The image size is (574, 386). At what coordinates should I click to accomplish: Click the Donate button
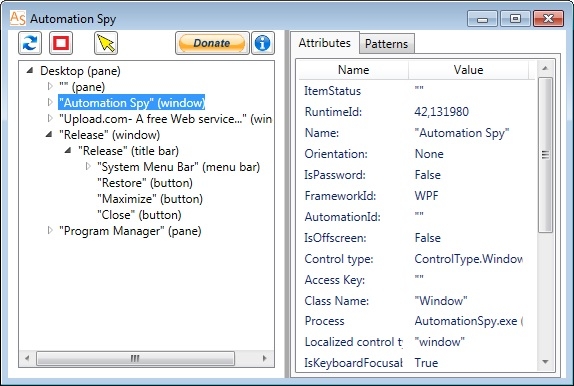point(212,43)
